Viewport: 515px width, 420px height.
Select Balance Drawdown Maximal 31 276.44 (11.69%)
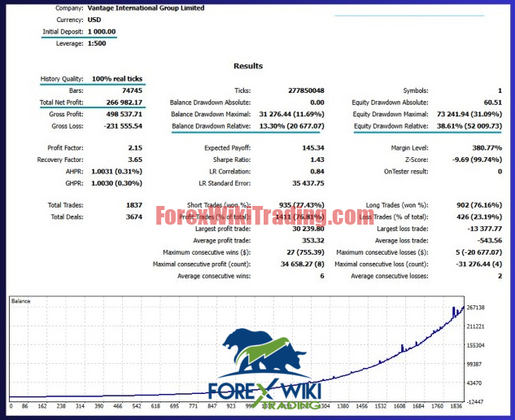click(291, 115)
